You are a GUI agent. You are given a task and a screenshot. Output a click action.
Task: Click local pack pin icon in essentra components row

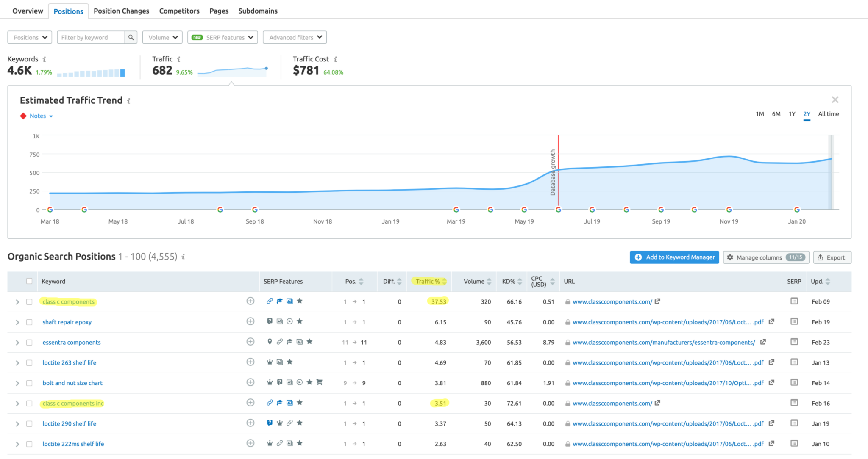point(270,342)
